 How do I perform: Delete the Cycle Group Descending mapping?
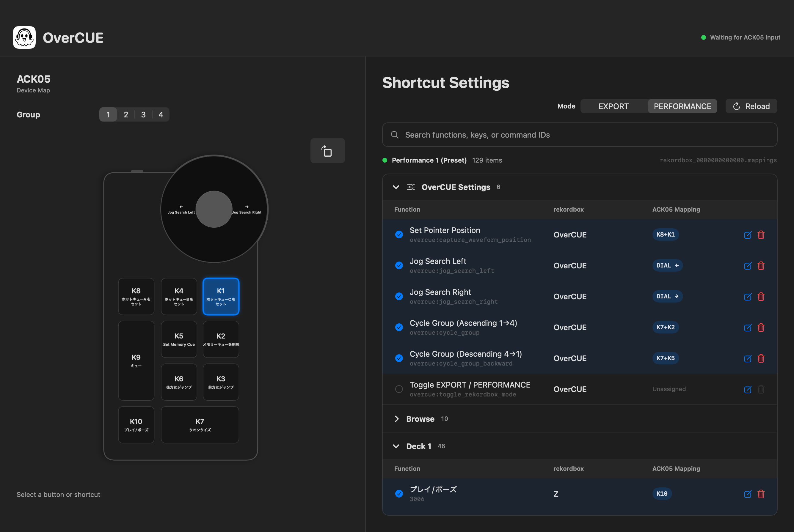click(761, 358)
